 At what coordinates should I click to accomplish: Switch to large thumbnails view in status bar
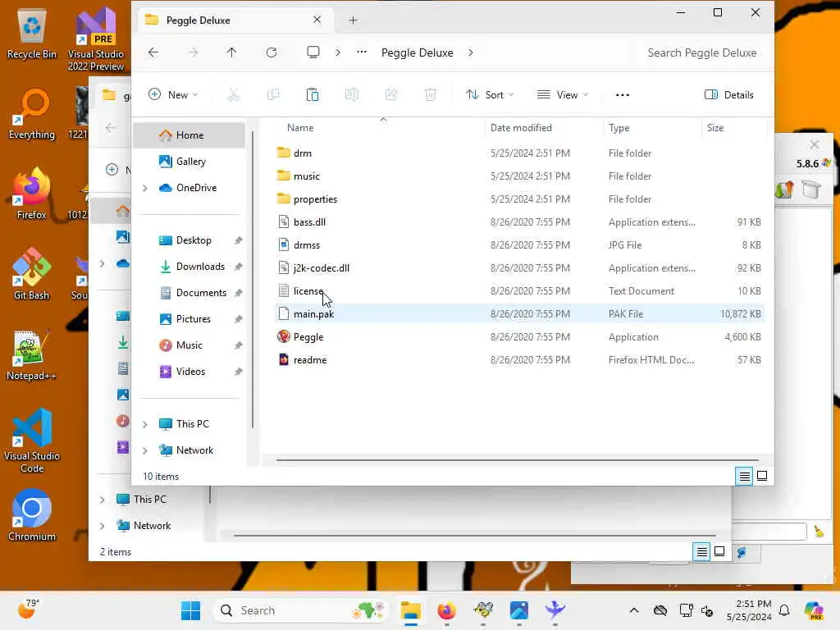click(762, 477)
